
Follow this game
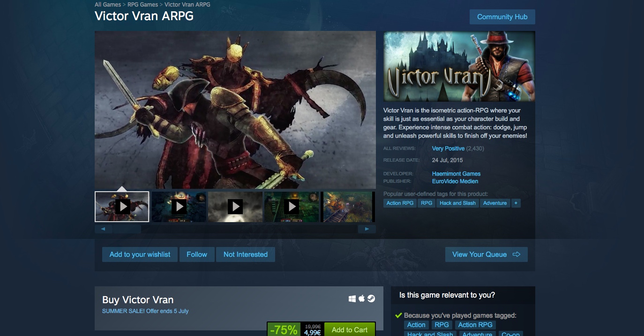tap(197, 254)
